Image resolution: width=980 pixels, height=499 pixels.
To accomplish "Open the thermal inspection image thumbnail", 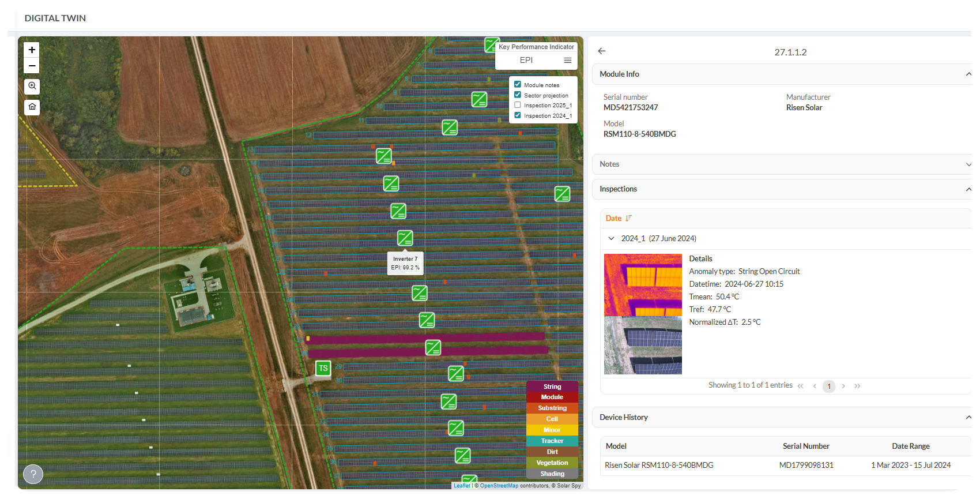I will [643, 285].
